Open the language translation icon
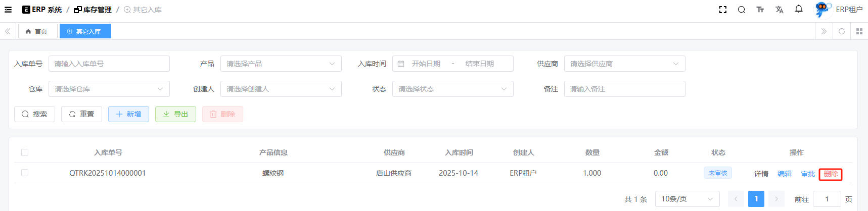868x211 pixels. (779, 10)
